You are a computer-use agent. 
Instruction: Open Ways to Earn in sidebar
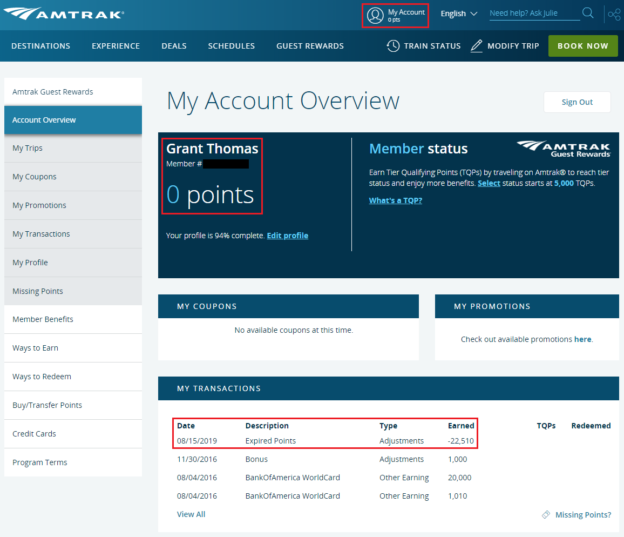click(x=73, y=348)
